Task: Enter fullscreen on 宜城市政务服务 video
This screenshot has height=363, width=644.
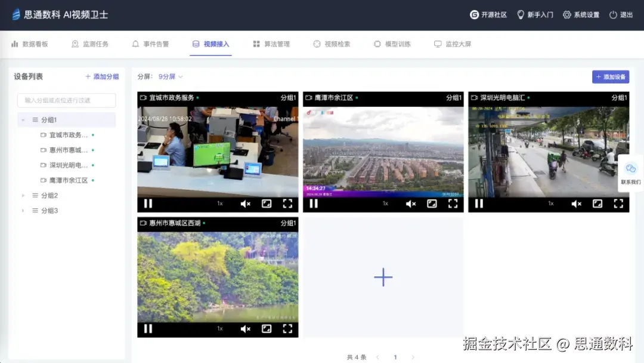Action: coord(286,203)
